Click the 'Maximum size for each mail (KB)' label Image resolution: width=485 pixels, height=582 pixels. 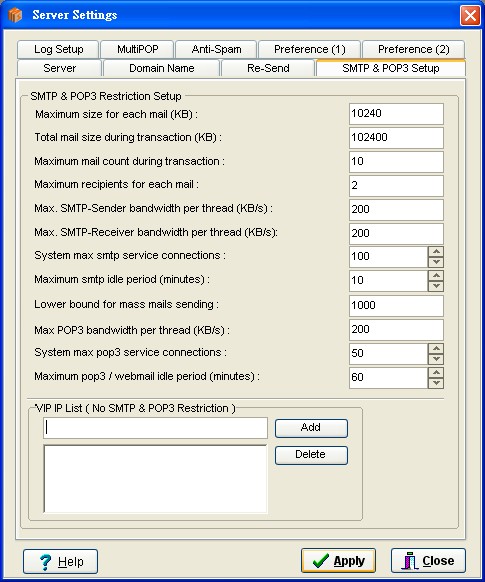point(116,114)
